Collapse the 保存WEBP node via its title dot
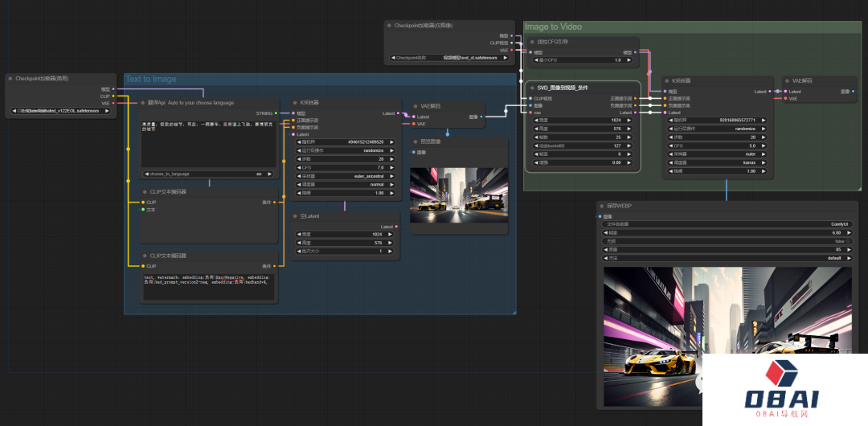 point(603,206)
